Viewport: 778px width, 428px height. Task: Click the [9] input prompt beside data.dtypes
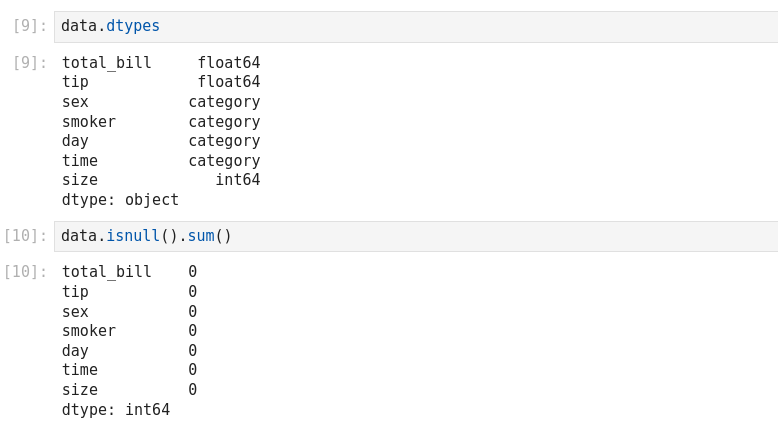[29, 27]
